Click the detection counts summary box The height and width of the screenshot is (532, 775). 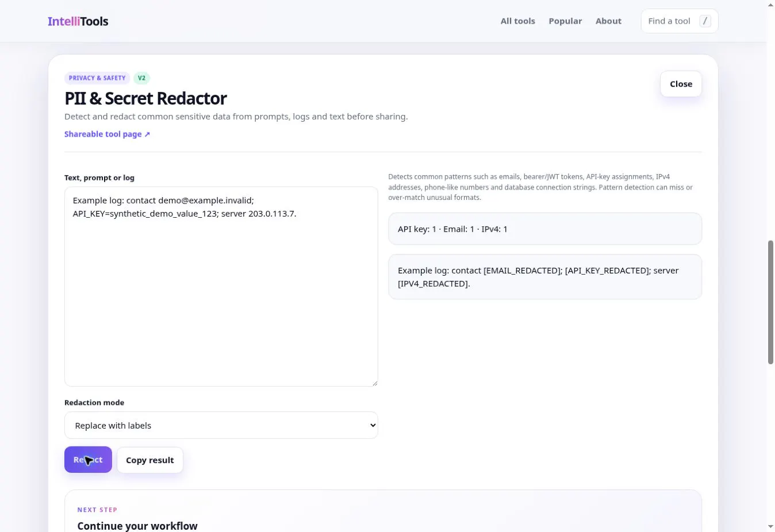coord(545,229)
